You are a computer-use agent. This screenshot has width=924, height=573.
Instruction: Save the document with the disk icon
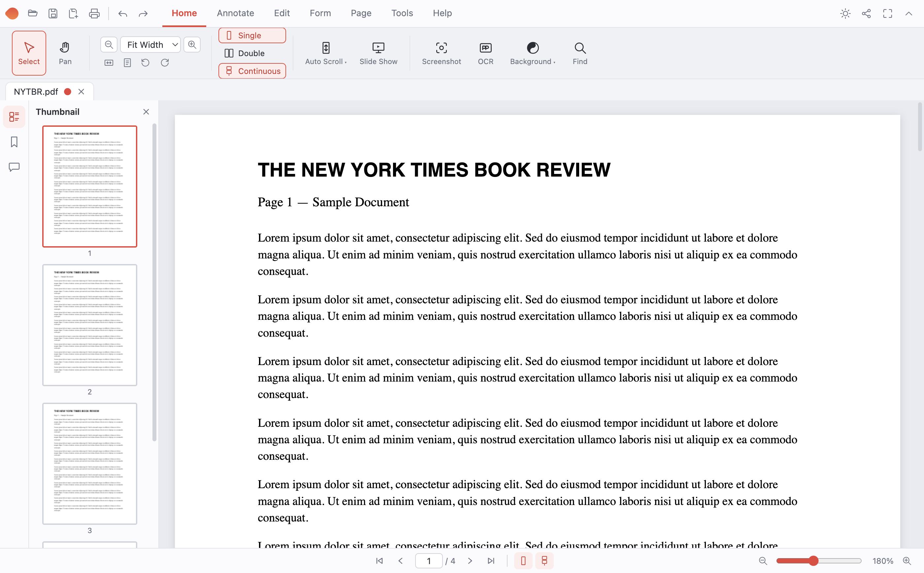53,13
